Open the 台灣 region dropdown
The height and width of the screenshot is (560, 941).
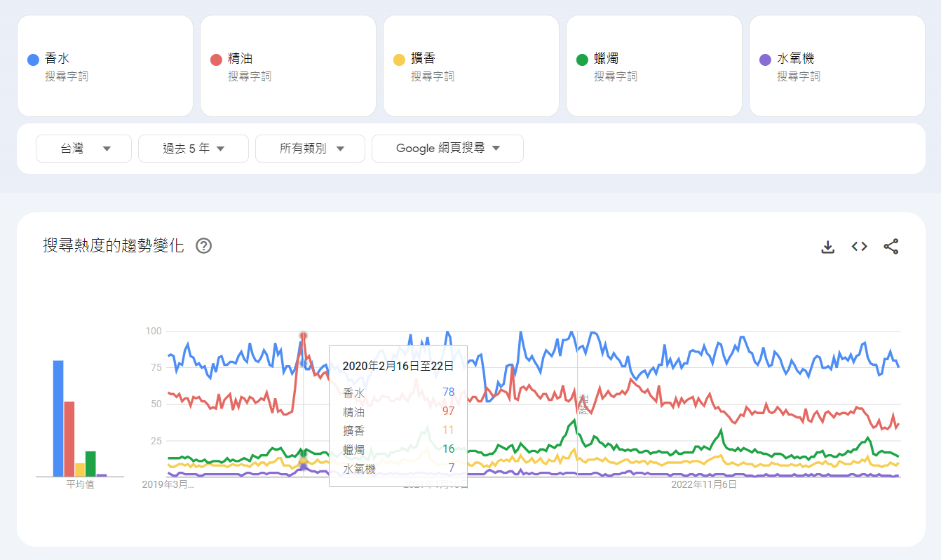click(x=83, y=149)
